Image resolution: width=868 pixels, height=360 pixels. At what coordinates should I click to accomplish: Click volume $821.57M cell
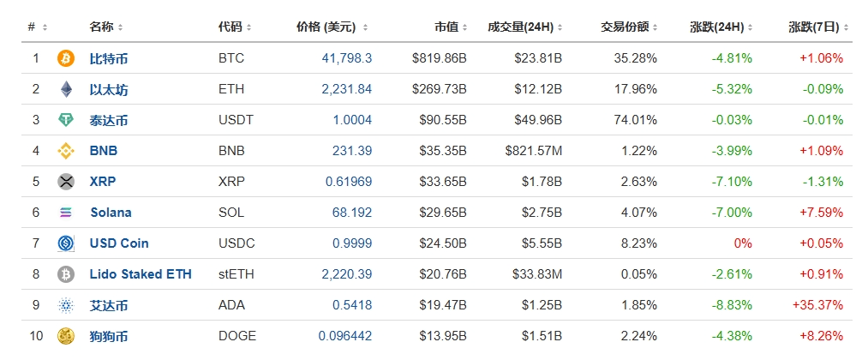click(534, 151)
